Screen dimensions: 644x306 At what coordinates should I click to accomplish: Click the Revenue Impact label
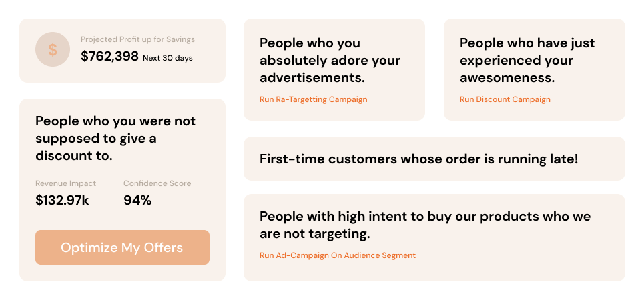tap(65, 183)
